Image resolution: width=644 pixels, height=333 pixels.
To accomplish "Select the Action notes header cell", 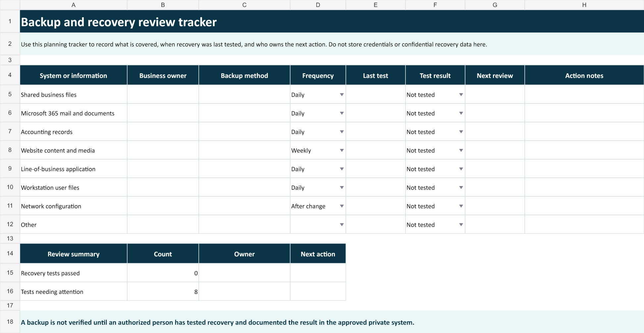I will point(584,75).
